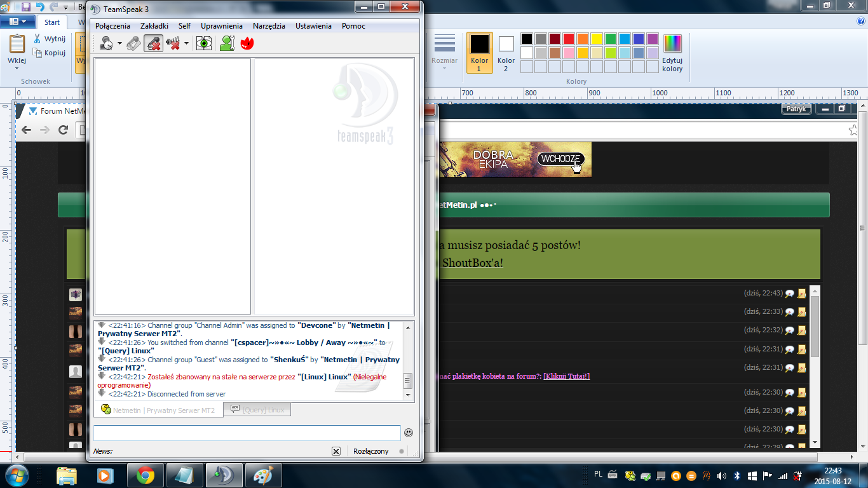Switch to TeamSpeak from the taskbar

click(x=224, y=475)
